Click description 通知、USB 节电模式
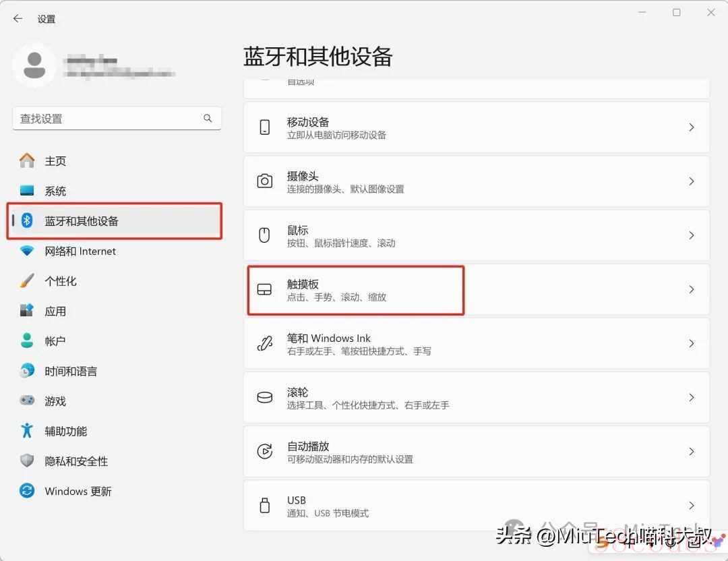 [328, 513]
